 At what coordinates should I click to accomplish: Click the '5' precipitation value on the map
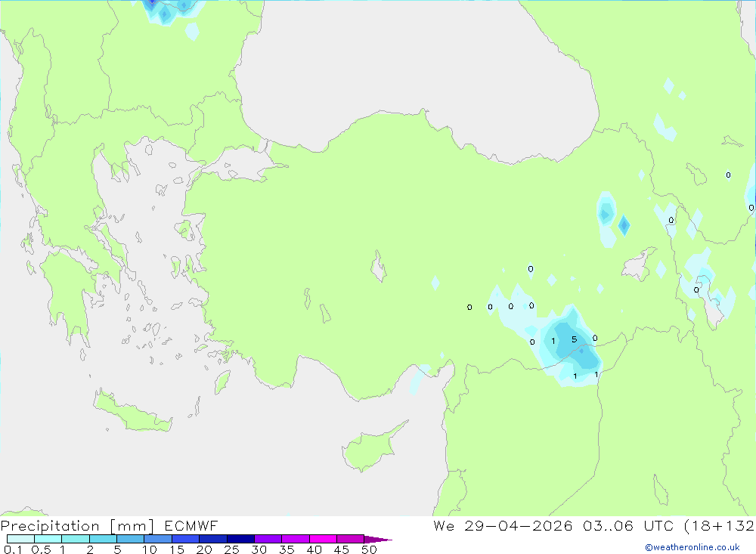[x=574, y=339]
